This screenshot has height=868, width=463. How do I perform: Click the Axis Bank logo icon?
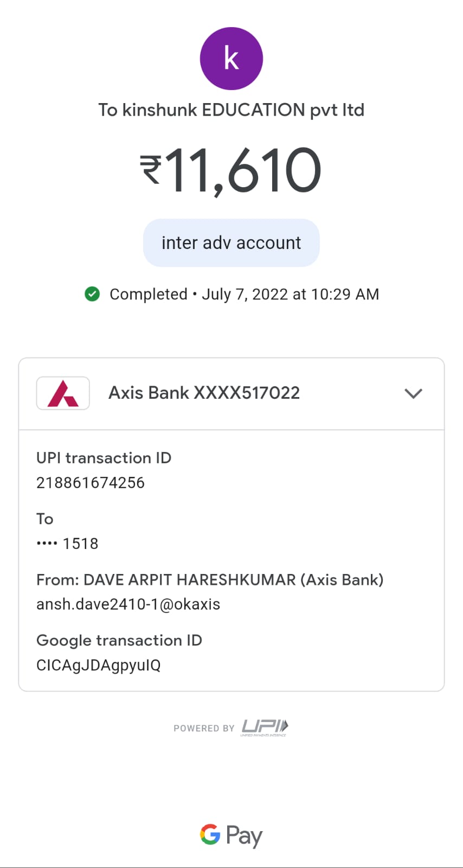[63, 393]
